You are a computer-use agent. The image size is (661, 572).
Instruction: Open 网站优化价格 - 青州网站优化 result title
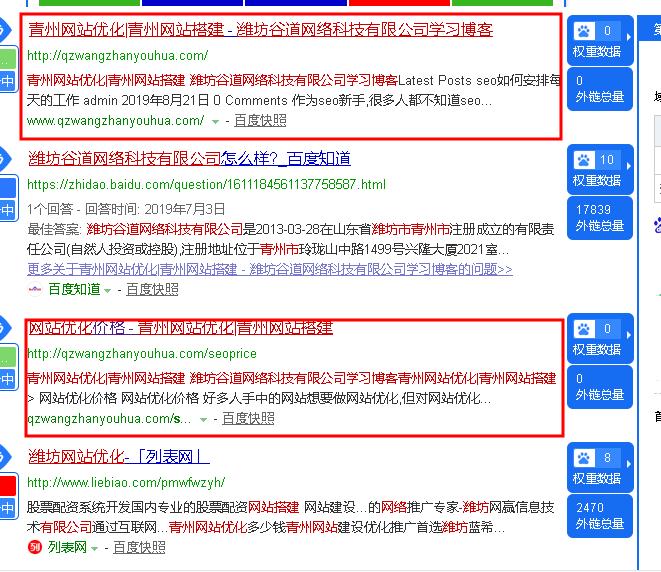[x=180, y=328]
